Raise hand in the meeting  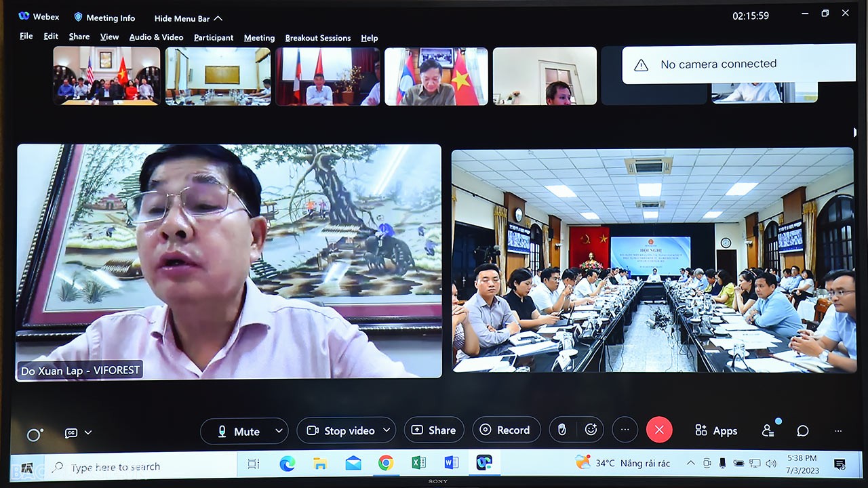(564, 429)
